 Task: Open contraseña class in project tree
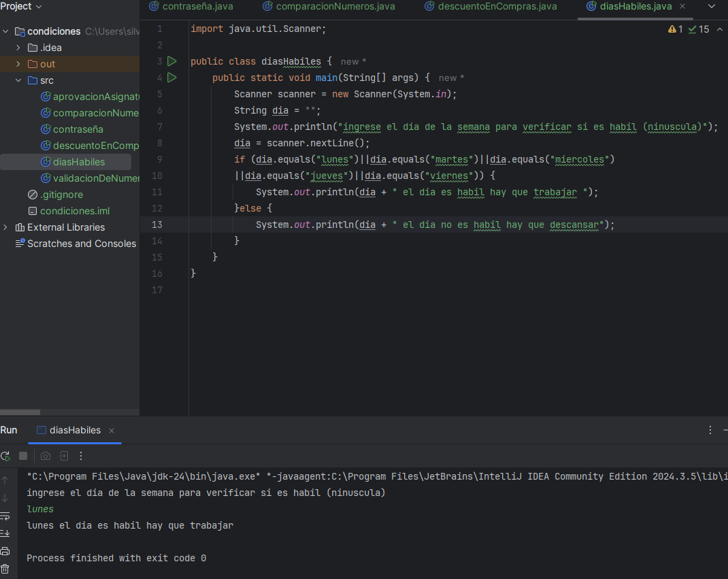point(72,129)
